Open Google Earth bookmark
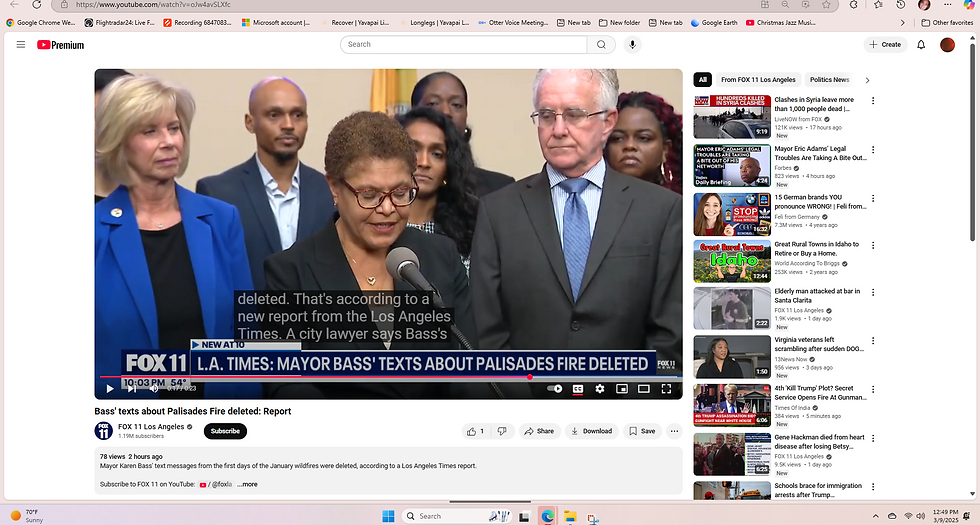The height and width of the screenshot is (525, 980). [714, 22]
